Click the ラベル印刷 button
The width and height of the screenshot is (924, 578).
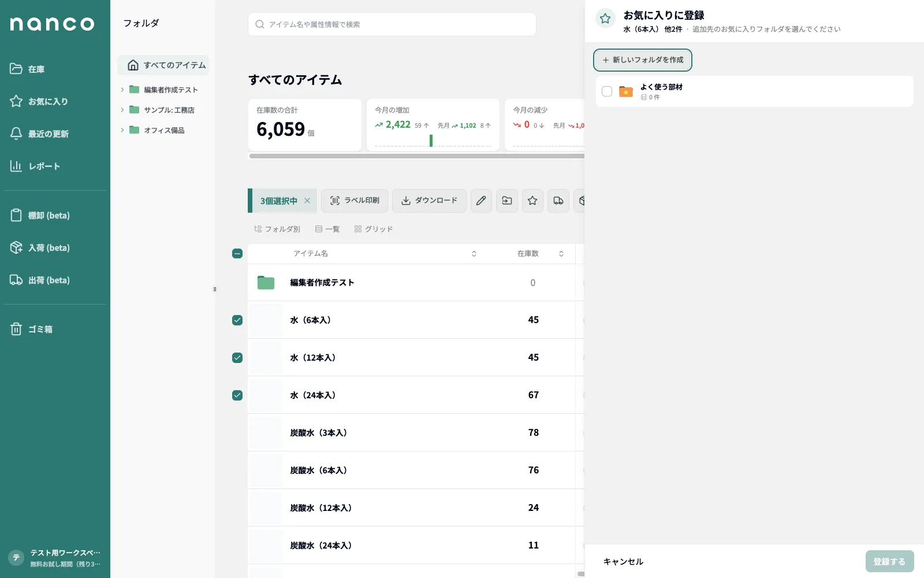(355, 201)
